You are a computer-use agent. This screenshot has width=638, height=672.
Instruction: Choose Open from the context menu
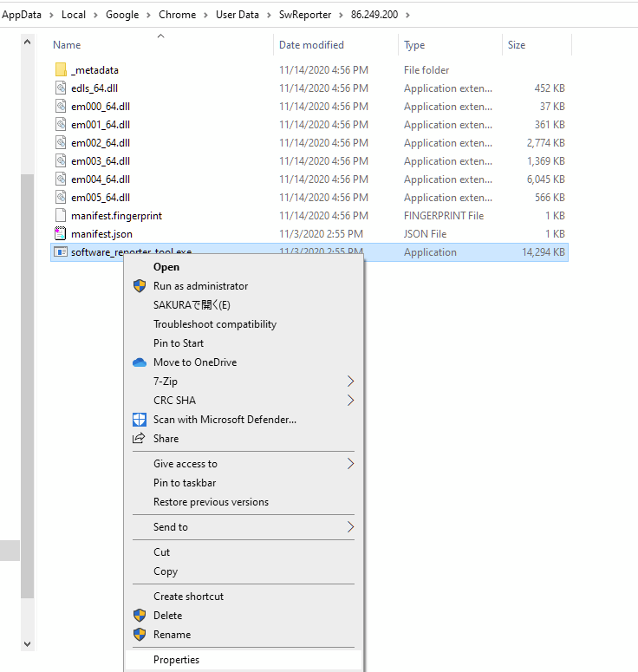click(244, 267)
